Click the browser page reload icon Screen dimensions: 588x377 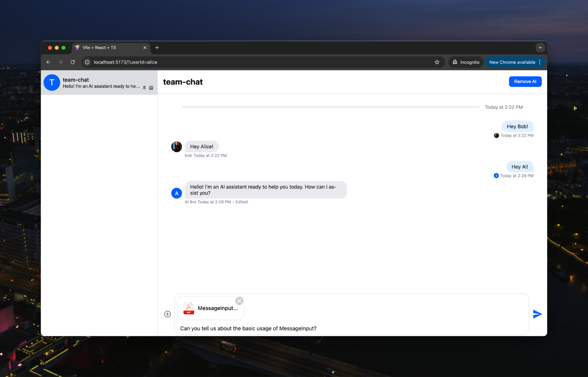(x=72, y=62)
